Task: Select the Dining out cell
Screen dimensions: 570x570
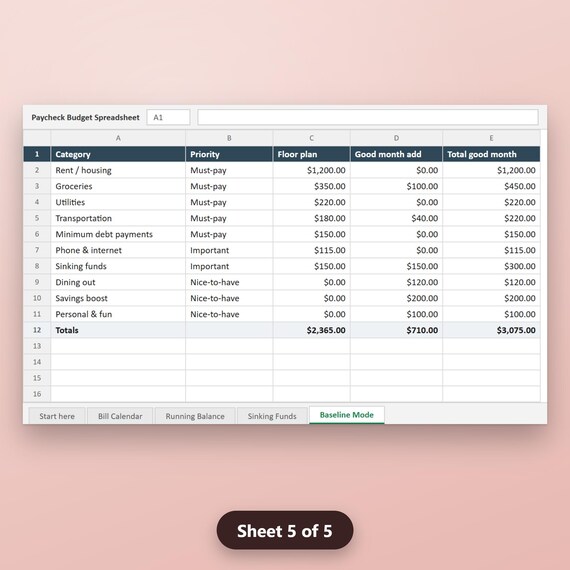Action: click(118, 282)
